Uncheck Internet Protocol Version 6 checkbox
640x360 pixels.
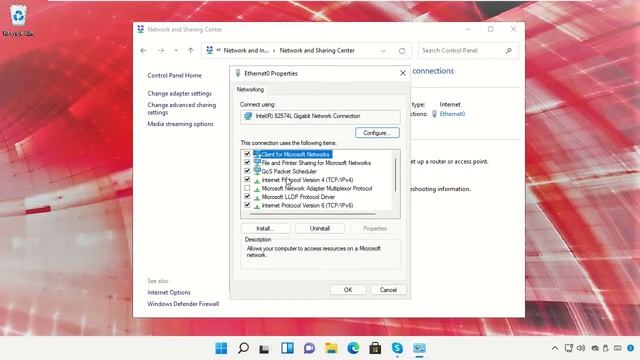click(247, 205)
